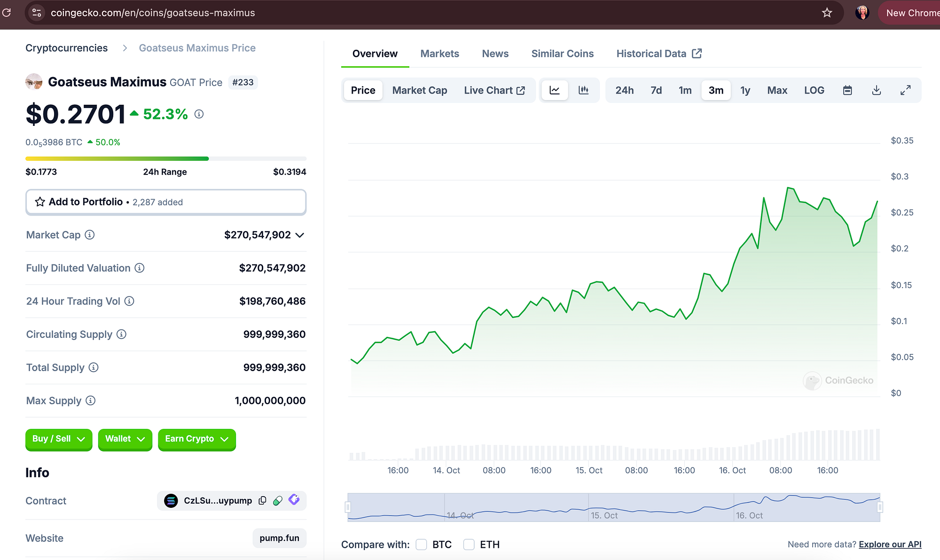Open the calendar date range picker
The width and height of the screenshot is (940, 560).
click(847, 90)
